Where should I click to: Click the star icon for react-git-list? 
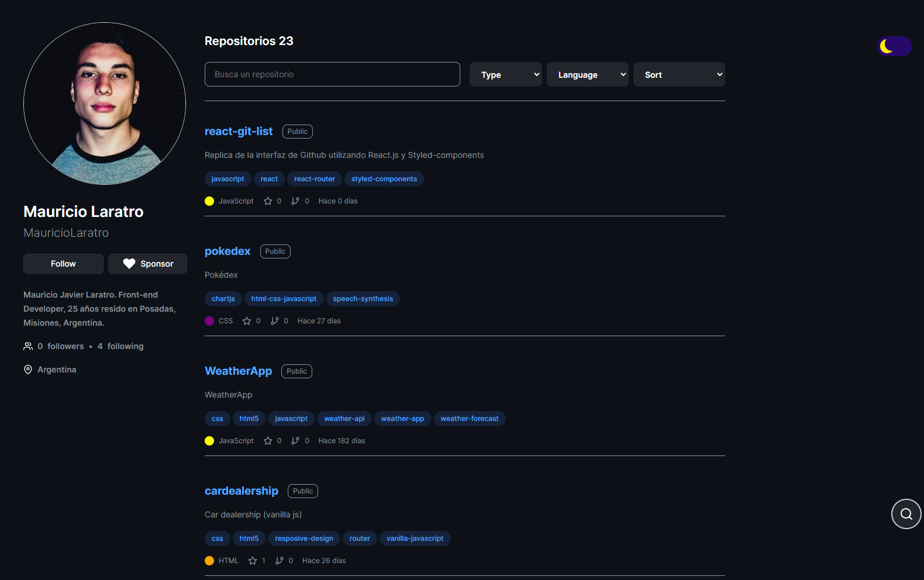[x=268, y=201]
